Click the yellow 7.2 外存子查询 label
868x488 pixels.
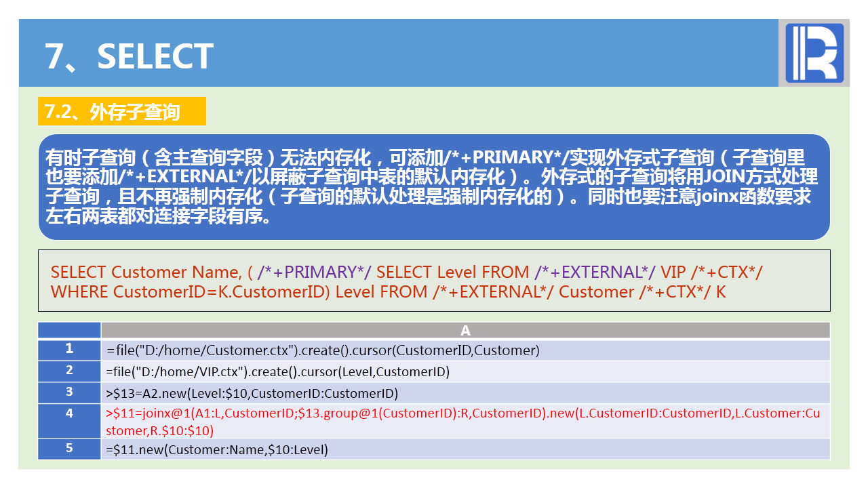pyautogui.click(x=121, y=111)
